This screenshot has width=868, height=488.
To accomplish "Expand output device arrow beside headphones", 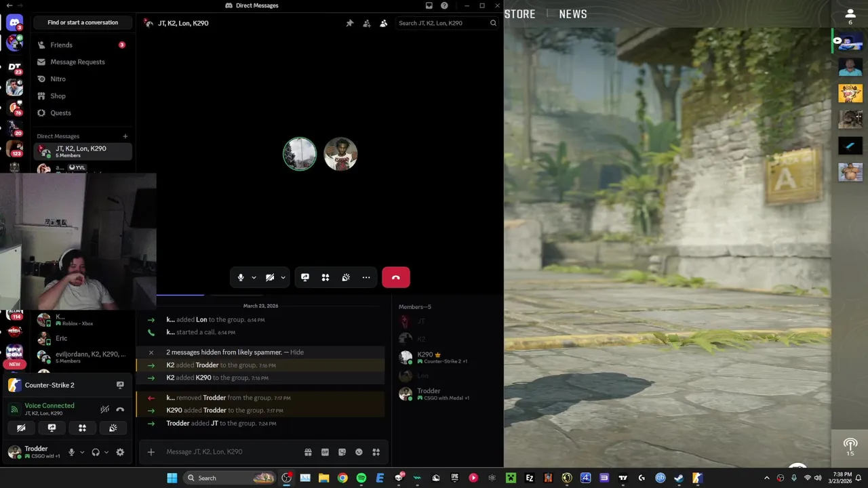I will (x=106, y=452).
